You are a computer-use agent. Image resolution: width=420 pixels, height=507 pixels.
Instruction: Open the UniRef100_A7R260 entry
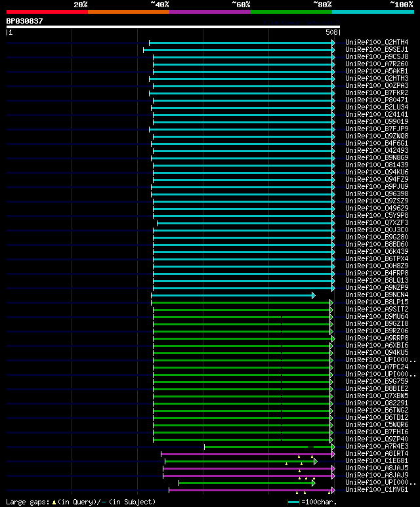point(377,64)
